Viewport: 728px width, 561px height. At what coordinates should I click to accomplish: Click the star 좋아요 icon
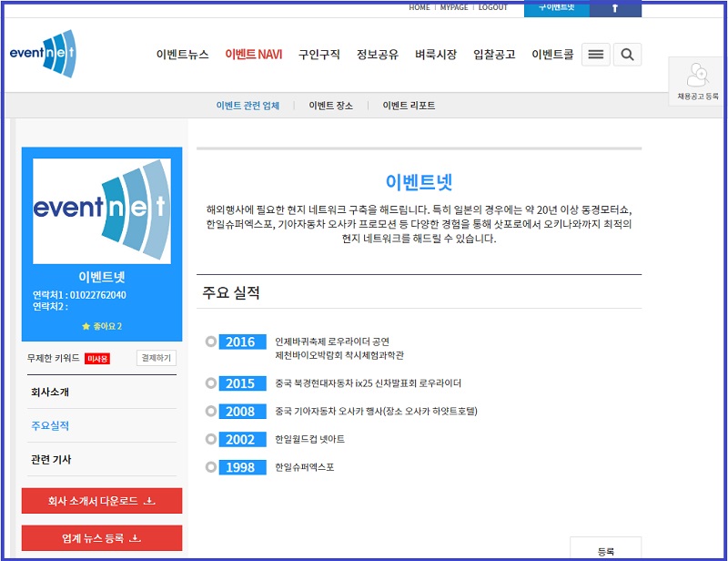coord(86,326)
